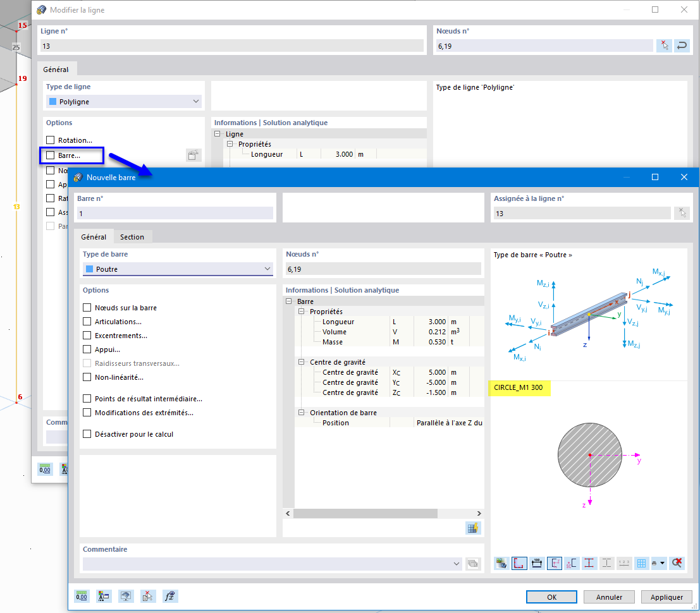Click Volume value 0.212
Viewport: 700px width, 613px height.
(x=437, y=332)
